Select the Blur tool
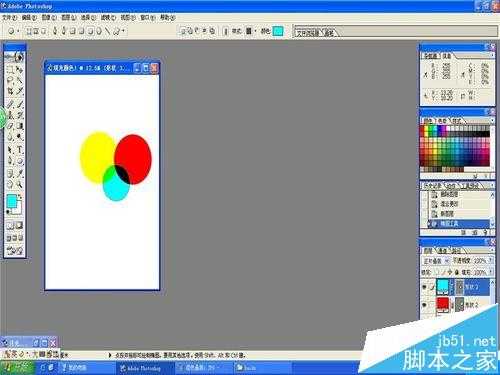 (10, 137)
